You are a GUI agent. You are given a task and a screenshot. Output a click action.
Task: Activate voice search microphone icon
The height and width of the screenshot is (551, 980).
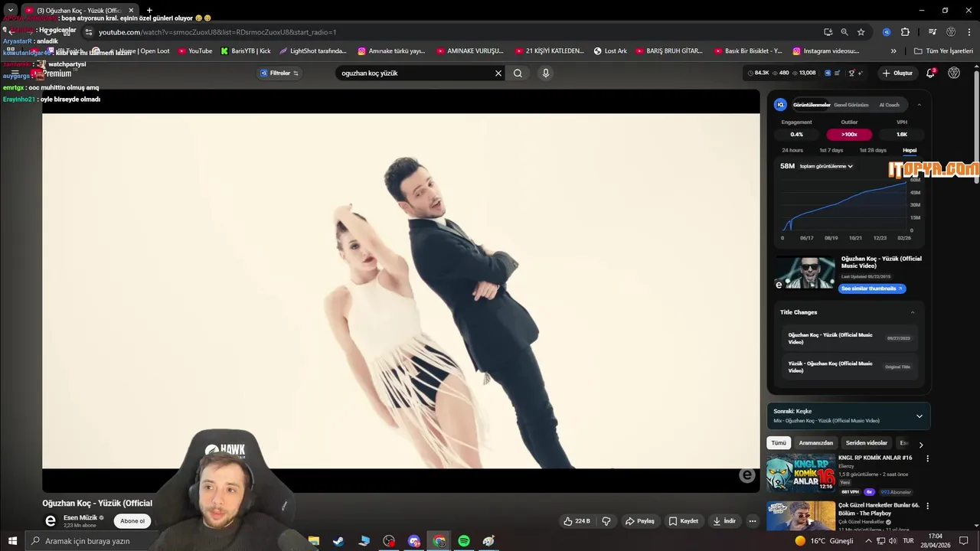(x=545, y=73)
